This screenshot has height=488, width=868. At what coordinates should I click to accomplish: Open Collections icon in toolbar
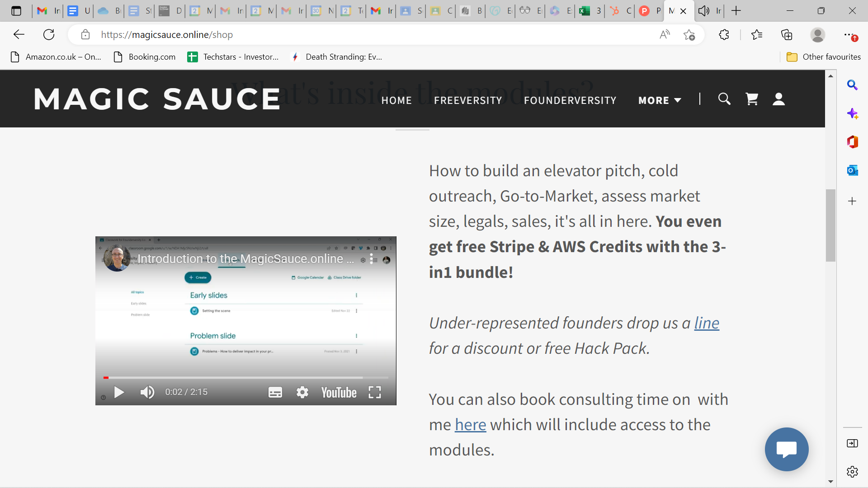click(x=787, y=35)
